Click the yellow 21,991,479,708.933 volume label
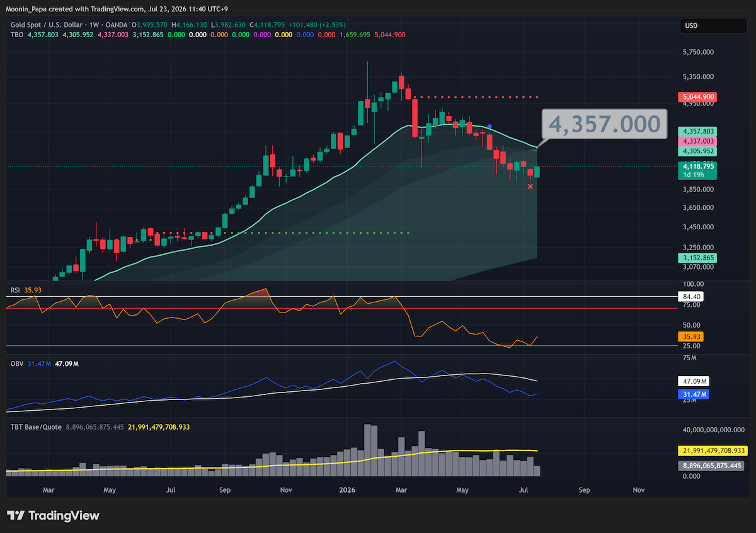This screenshot has height=533, width=756. [713, 450]
